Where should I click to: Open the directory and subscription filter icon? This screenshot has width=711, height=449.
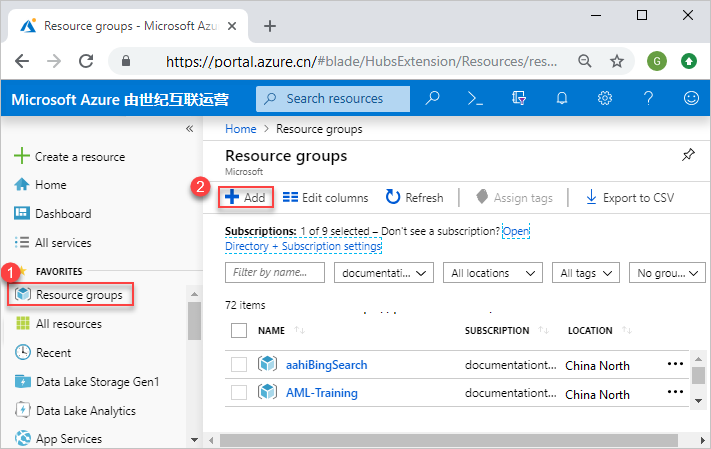click(519, 98)
